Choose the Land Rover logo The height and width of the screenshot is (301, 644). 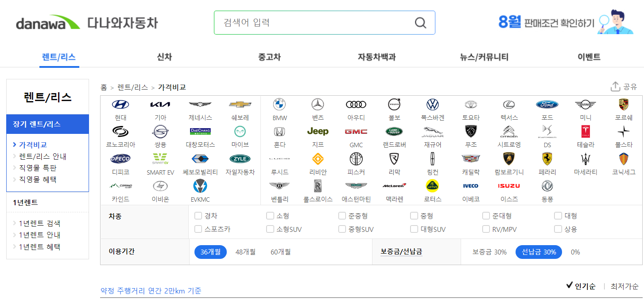(394, 132)
